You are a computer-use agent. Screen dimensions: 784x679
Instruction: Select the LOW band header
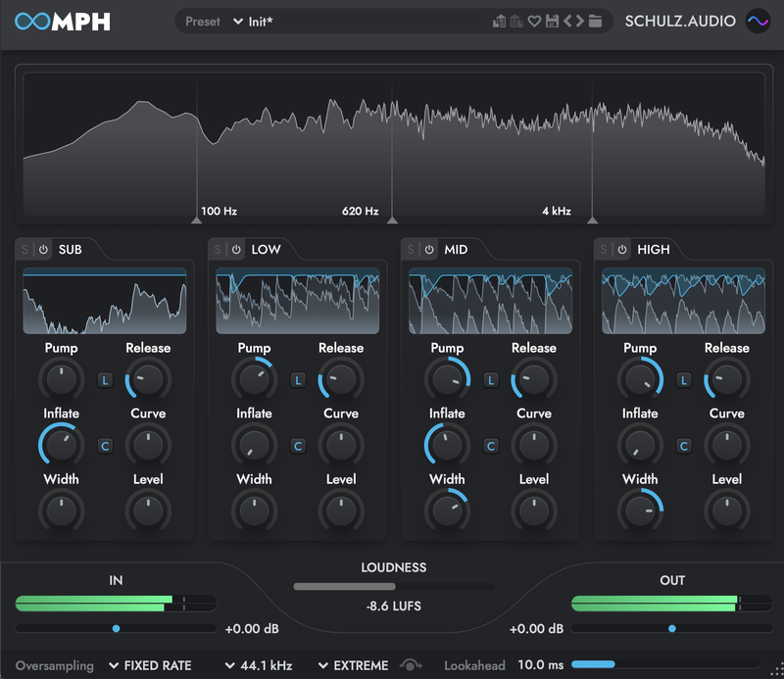265,250
